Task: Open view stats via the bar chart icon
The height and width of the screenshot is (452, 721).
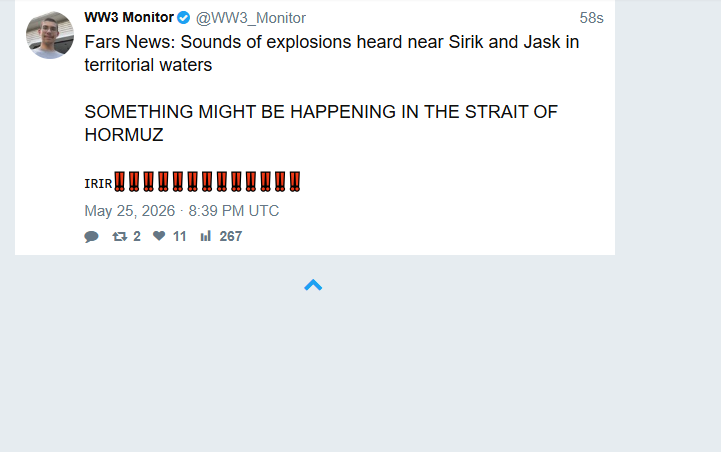Action: 206,236
